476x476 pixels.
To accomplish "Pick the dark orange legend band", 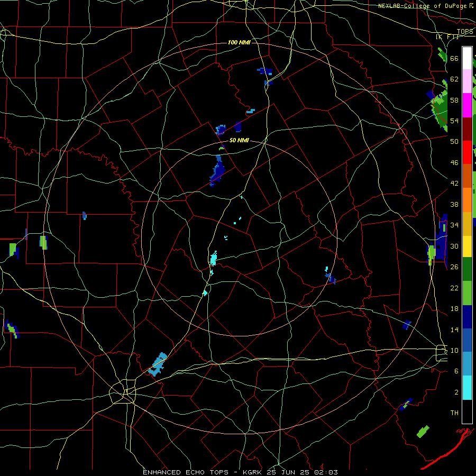I will click(467, 176).
